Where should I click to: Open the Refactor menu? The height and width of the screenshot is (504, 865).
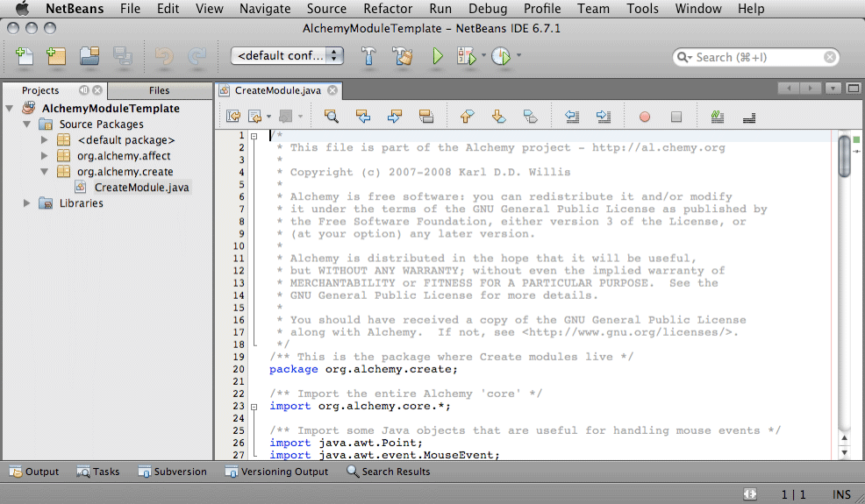pos(387,9)
